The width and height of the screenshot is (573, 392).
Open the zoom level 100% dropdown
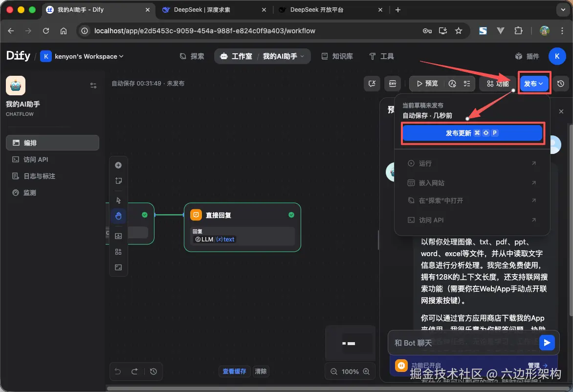(x=350, y=371)
